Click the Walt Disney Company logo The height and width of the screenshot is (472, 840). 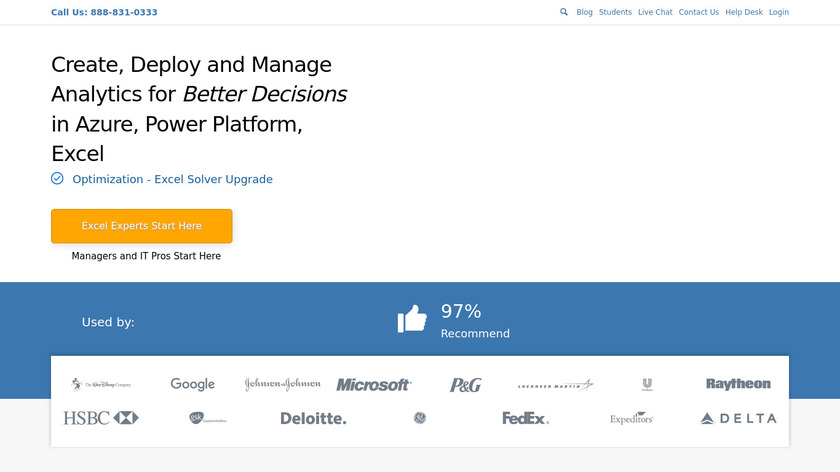click(101, 384)
